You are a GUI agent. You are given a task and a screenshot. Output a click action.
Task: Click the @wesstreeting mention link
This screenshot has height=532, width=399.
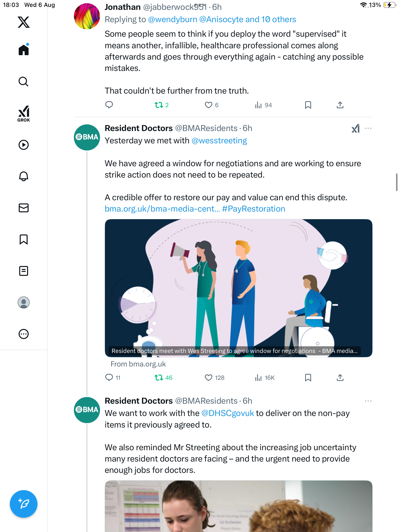[219, 141]
